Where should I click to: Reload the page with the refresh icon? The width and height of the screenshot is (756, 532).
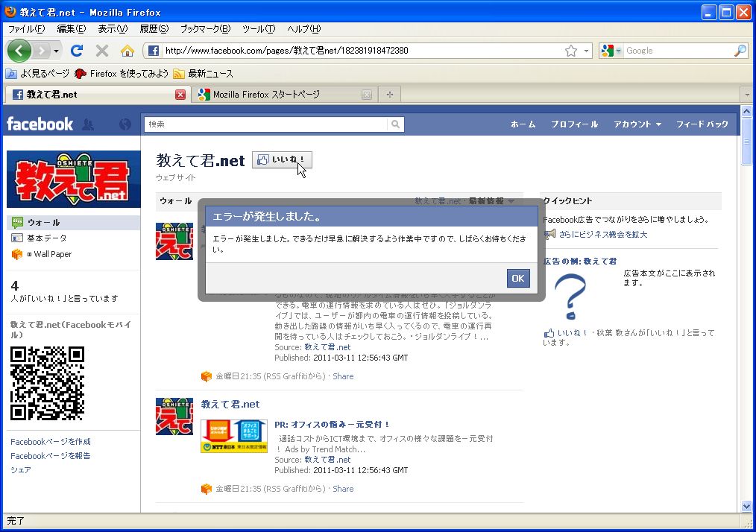(77, 51)
